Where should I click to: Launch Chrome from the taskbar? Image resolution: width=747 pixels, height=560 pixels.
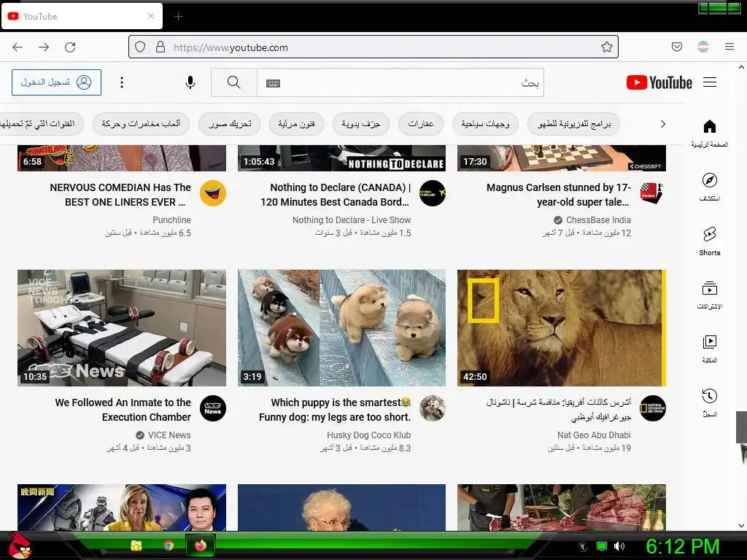coord(169,545)
